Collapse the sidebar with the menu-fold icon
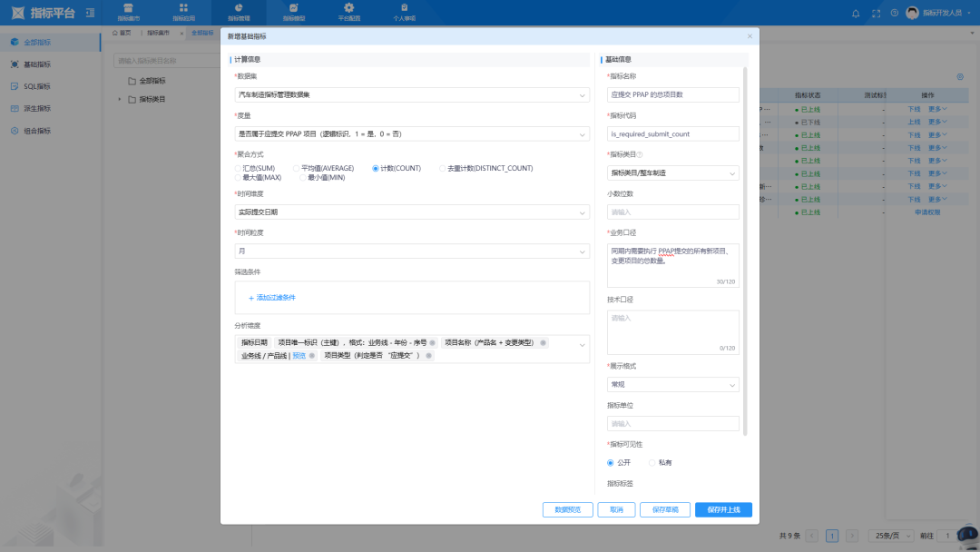The width and height of the screenshot is (980, 552). click(x=89, y=13)
